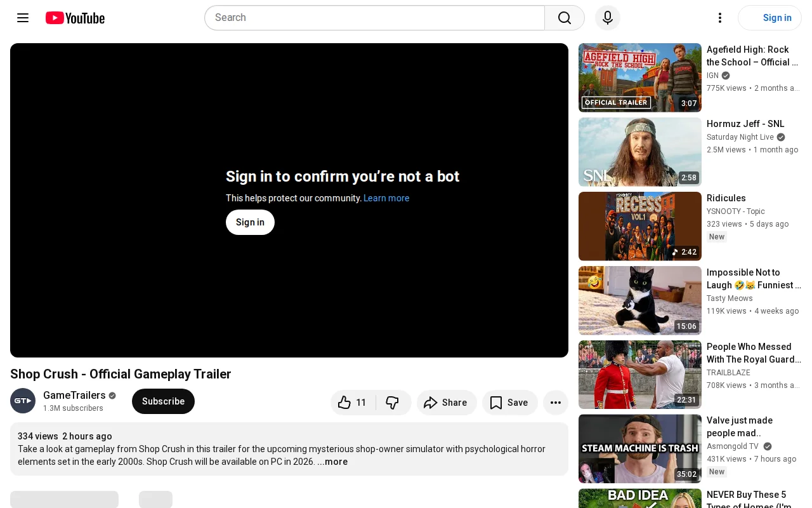Click the 'Shop Crush - Official Gameplay Trailer' title
Screen dimensions: 812x508
coord(121,374)
